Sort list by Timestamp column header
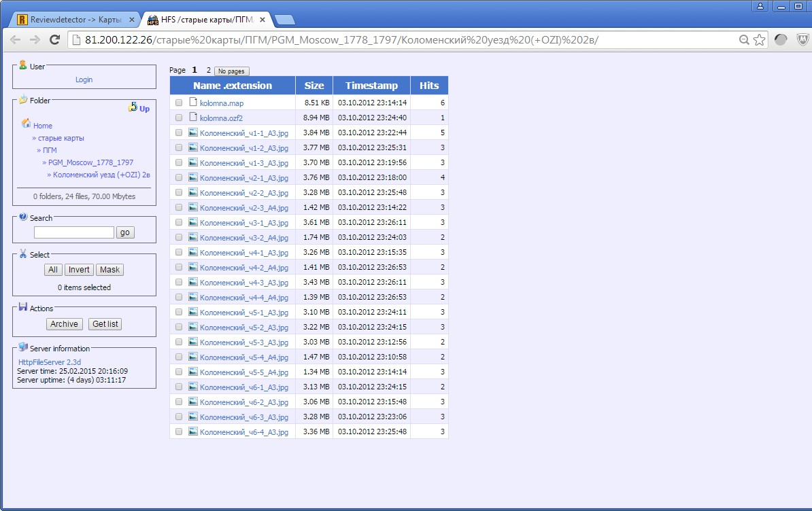Image resolution: width=812 pixels, height=511 pixels. tap(371, 86)
